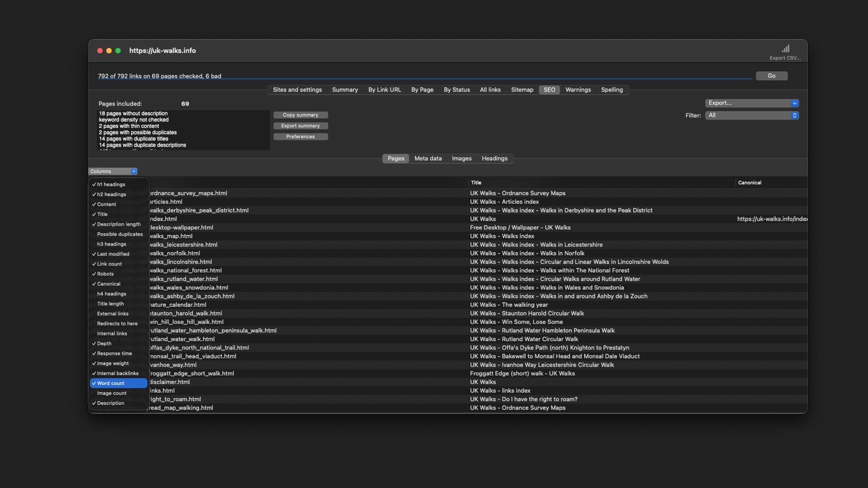This screenshot has height=488, width=868.
Task: Enable the h3 headings column
Action: (119, 244)
